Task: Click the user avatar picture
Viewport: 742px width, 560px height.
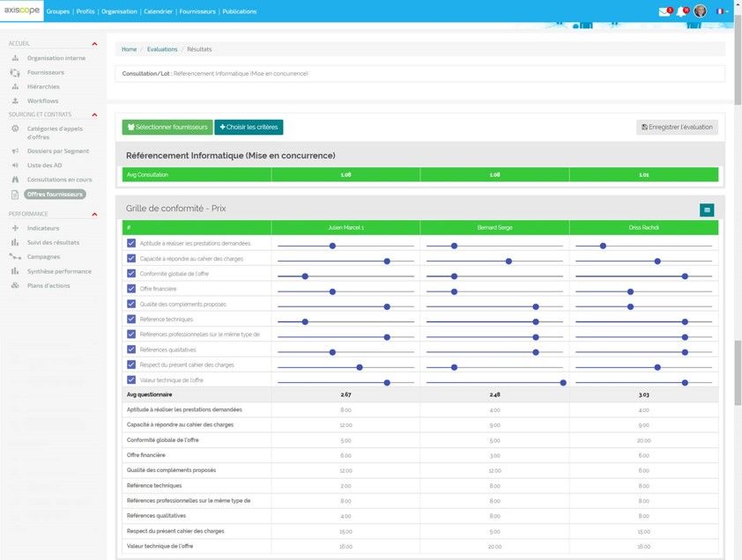Action: (x=700, y=11)
